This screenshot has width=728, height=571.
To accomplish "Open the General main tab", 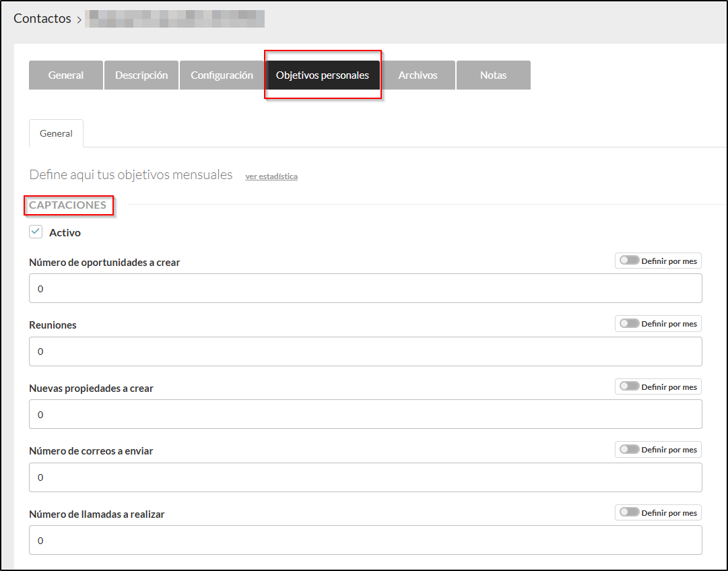I will pos(66,75).
